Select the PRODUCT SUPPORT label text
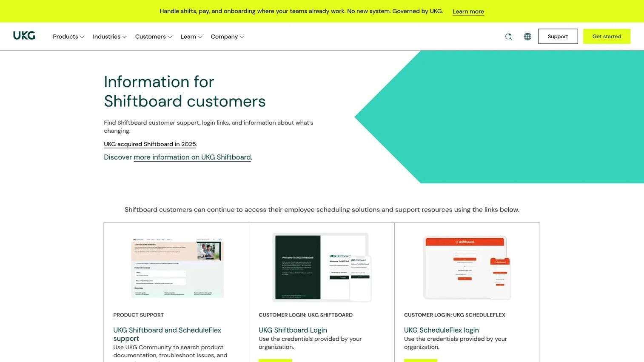 point(138,315)
